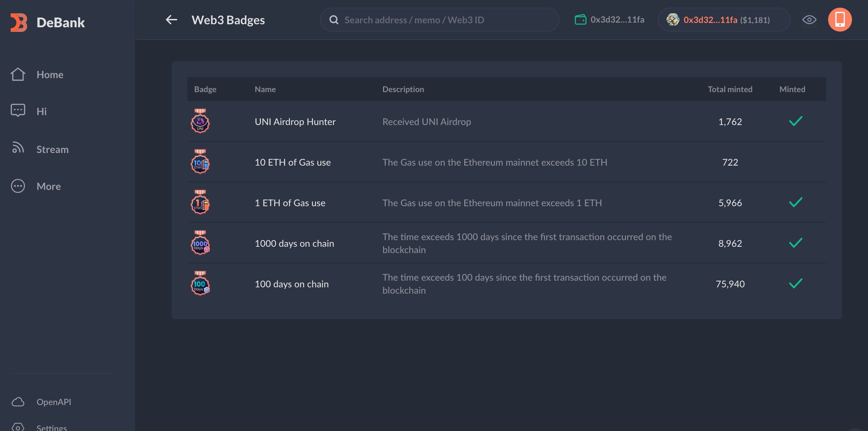Screen dimensions: 868x431
Task: Click the 1 ETH of Gas badge icon
Action: click(x=200, y=202)
